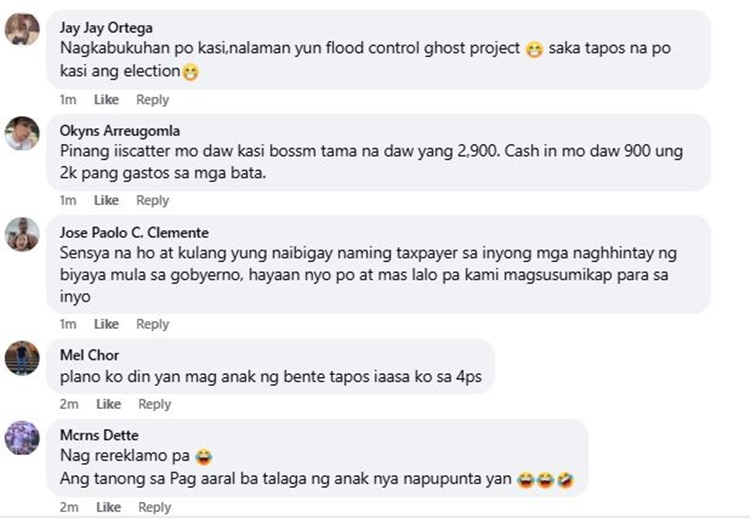This screenshot has height=518, width=750.
Task: Reply to Mcrns Dette's comment
Action: coord(154,507)
